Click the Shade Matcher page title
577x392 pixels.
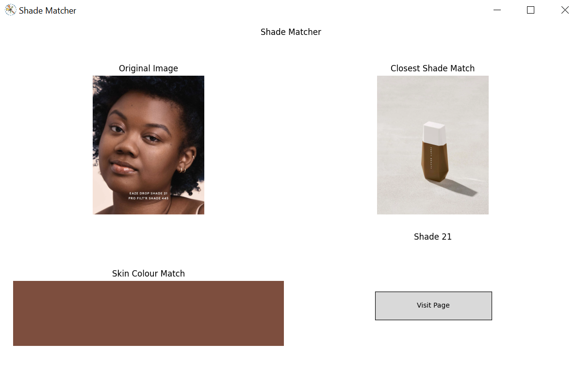pyautogui.click(x=291, y=32)
